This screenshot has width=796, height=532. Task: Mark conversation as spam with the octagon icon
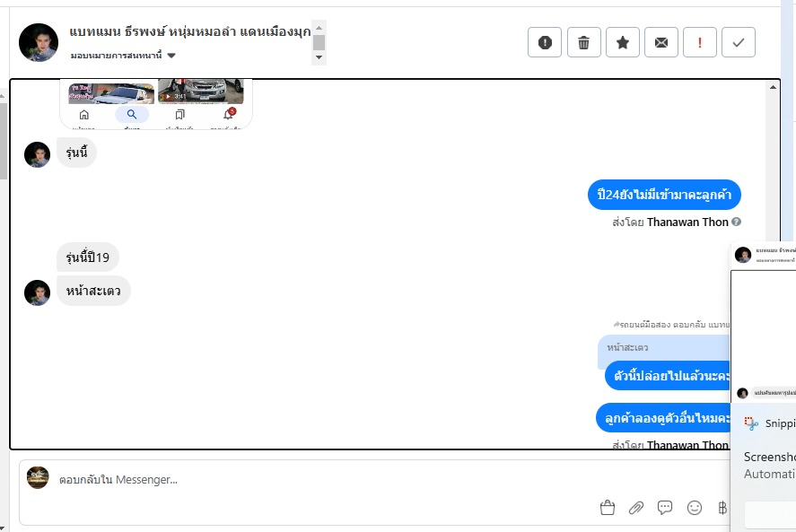[x=544, y=42]
